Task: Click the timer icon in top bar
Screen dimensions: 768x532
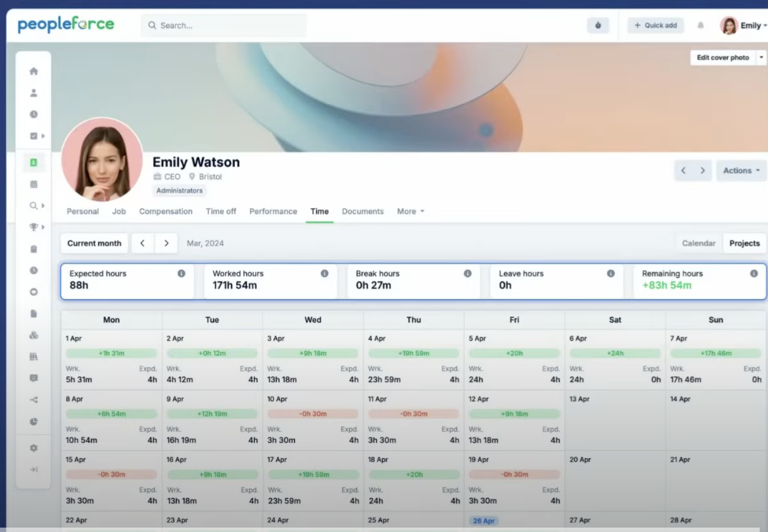Action: point(598,25)
